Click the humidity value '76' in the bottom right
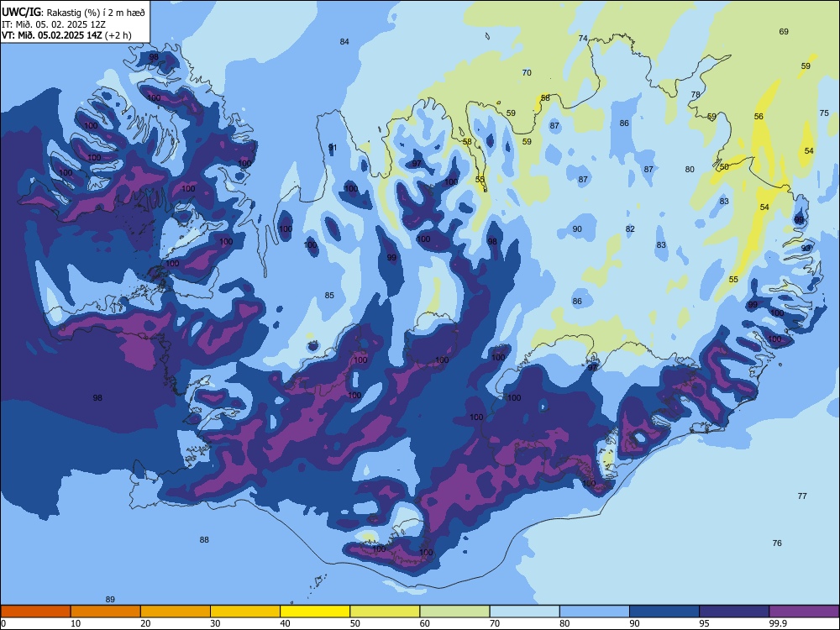840x630 pixels. 777,543
